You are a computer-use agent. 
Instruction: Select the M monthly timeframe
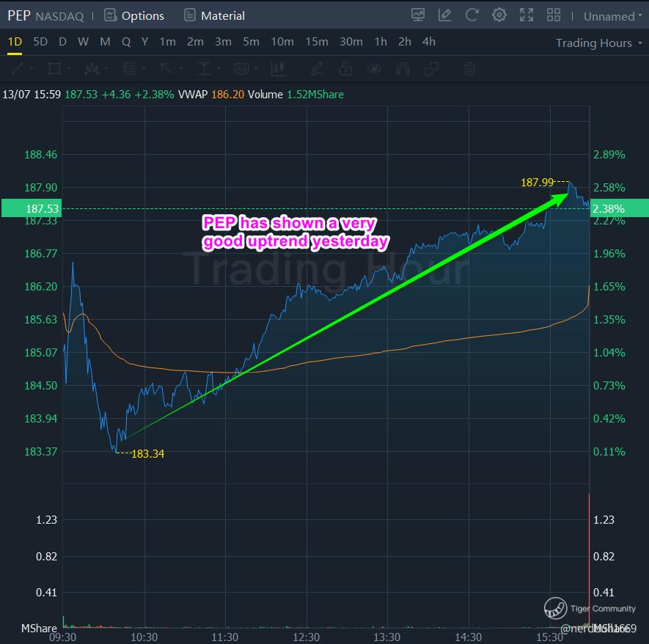(105, 42)
